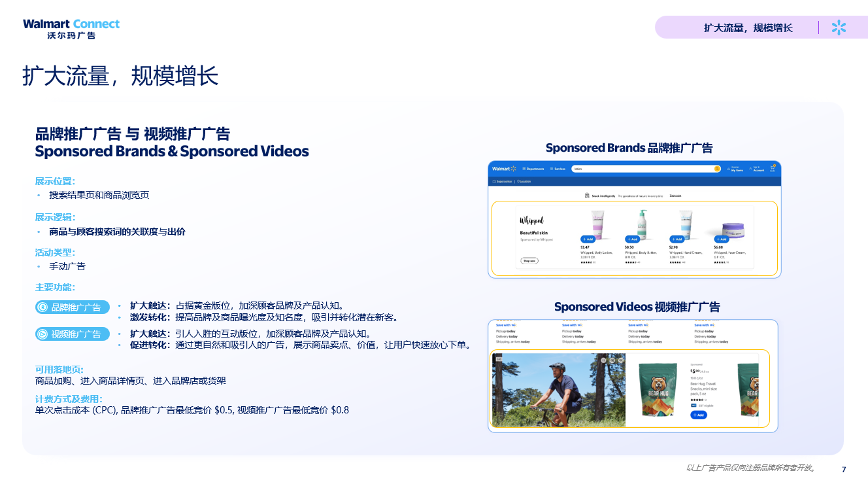The height and width of the screenshot is (486, 868).
Task: Click the Bear Hug Travel Snacks product title
Action: pos(703,389)
